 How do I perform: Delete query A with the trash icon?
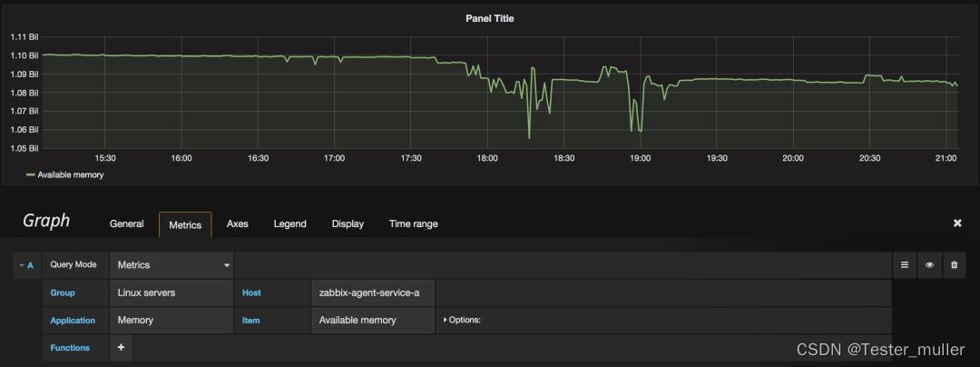coord(954,265)
